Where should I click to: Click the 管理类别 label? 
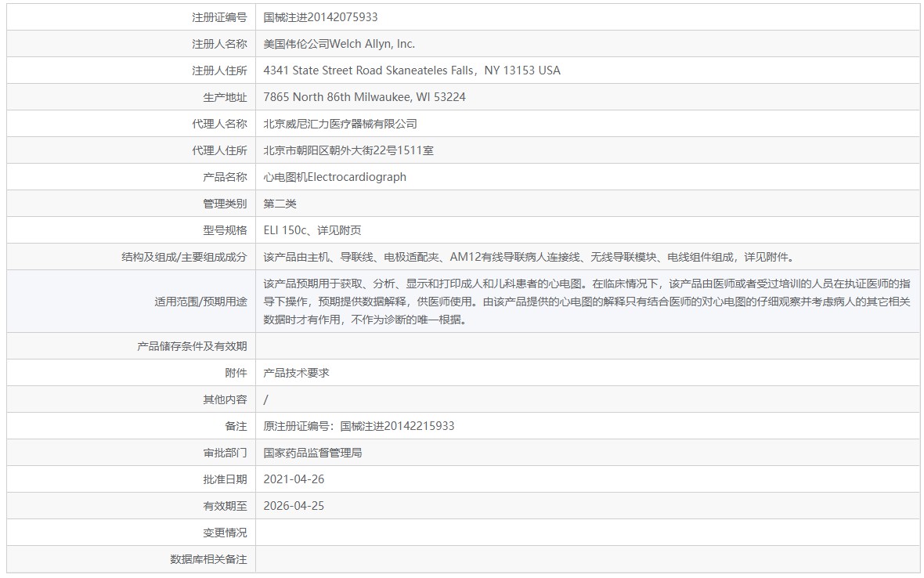point(225,204)
